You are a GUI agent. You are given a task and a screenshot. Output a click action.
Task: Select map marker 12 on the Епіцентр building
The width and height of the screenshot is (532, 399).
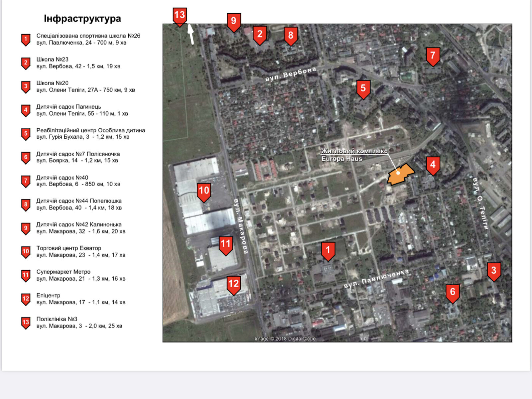pos(234,286)
